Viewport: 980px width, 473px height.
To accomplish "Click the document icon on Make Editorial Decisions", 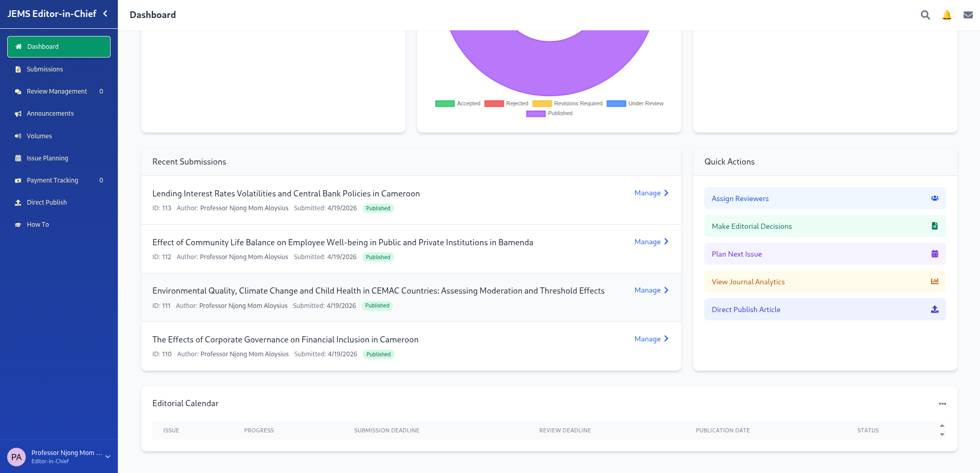I will tap(935, 226).
